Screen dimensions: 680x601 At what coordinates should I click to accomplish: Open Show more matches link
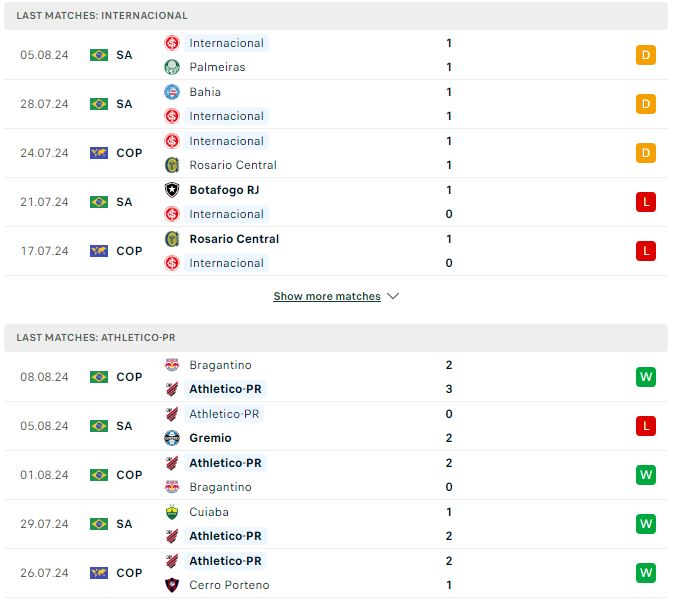point(327,296)
